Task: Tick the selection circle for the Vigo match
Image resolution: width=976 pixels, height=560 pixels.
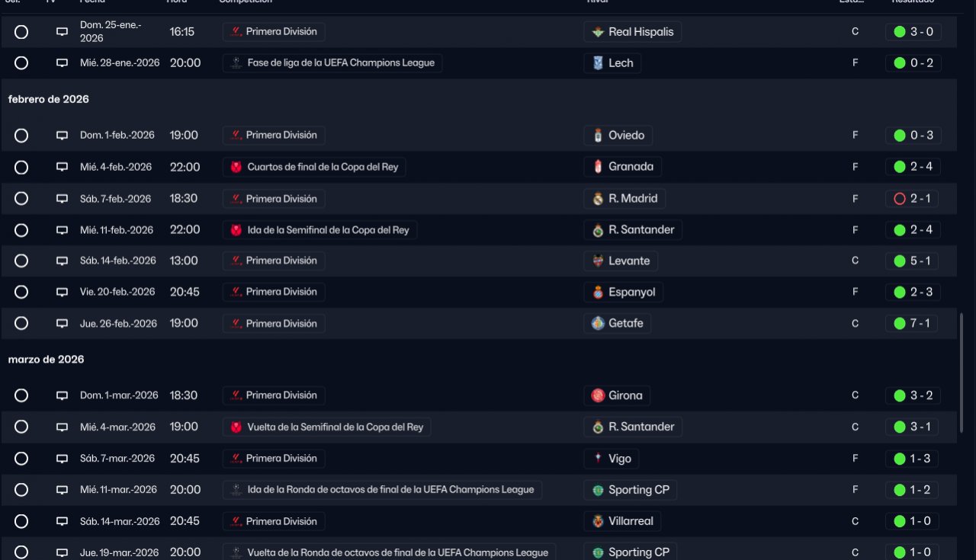Action: pos(21,459)
